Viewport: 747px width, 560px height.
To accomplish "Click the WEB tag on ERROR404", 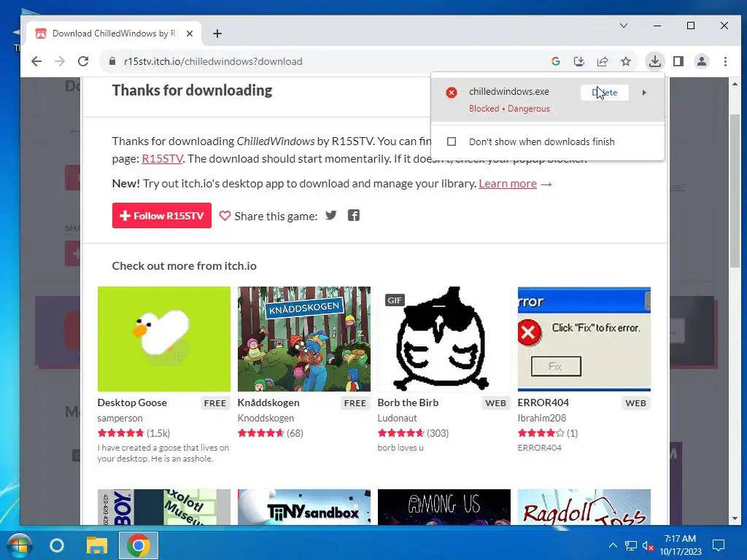I will click(635, 402).
